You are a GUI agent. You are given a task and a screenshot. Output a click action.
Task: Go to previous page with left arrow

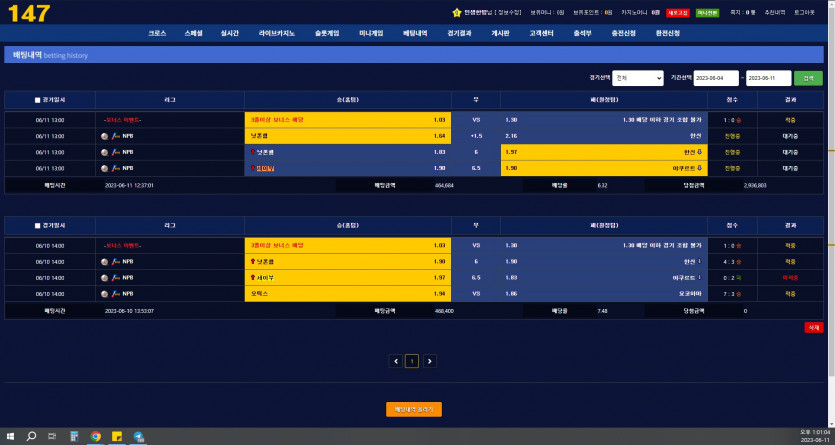click(x=396, y=361)
